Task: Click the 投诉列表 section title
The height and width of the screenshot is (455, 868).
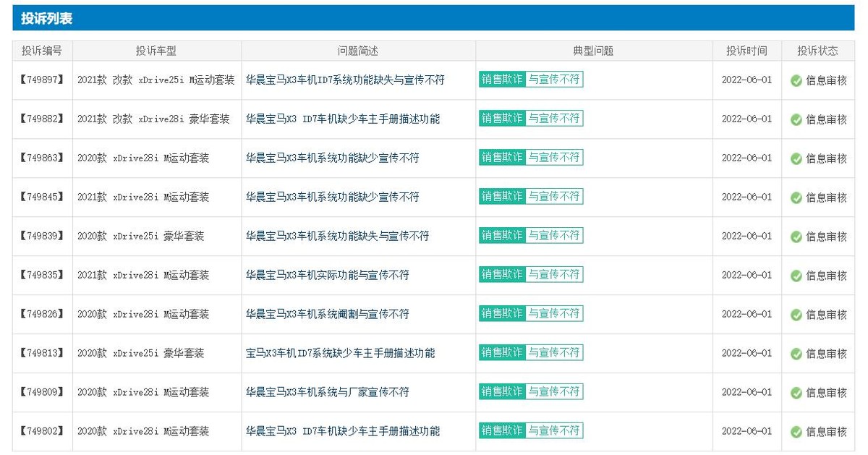Action: pyautogui.click(x=46, y=18)
